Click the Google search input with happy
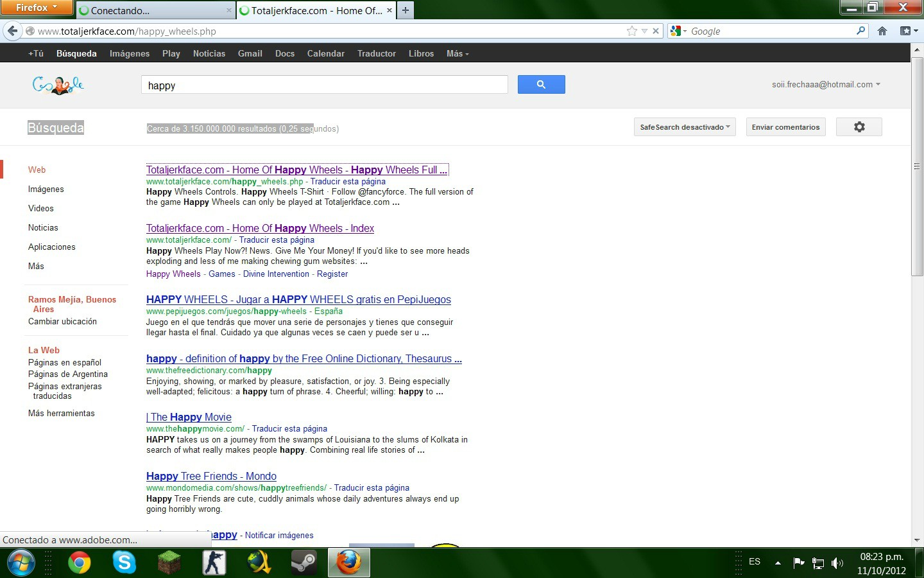This screenshot has width=924, height=578. click(324, 85)
